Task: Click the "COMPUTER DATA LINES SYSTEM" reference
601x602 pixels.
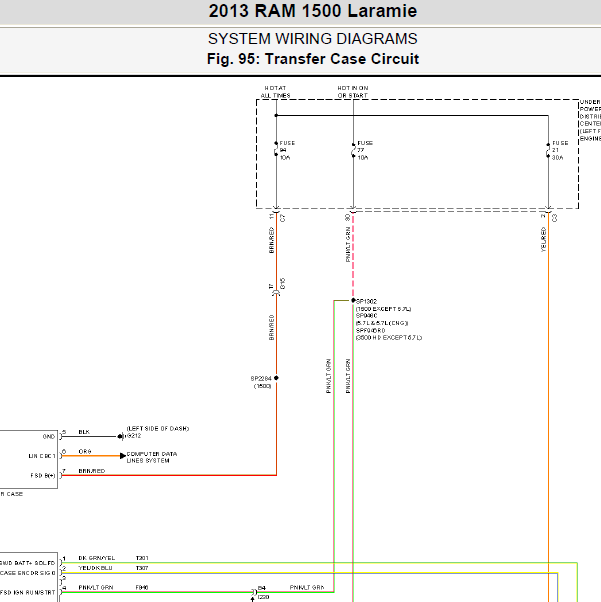Action: (152, 457)
